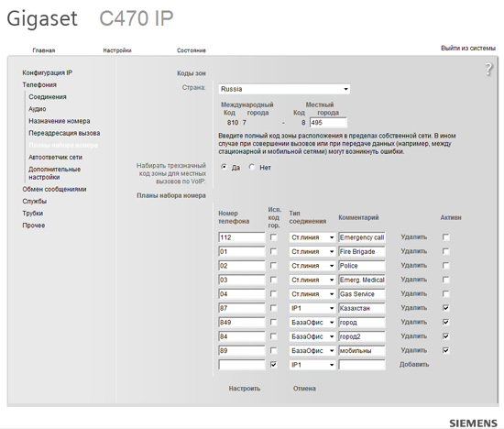
Task: Switch to the Состояние tab
Action: click(x=192, y=50)
